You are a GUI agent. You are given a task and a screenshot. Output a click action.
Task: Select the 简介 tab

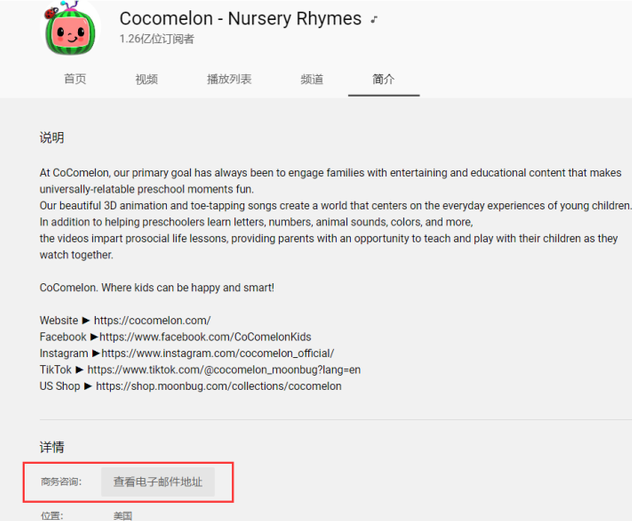383,79
